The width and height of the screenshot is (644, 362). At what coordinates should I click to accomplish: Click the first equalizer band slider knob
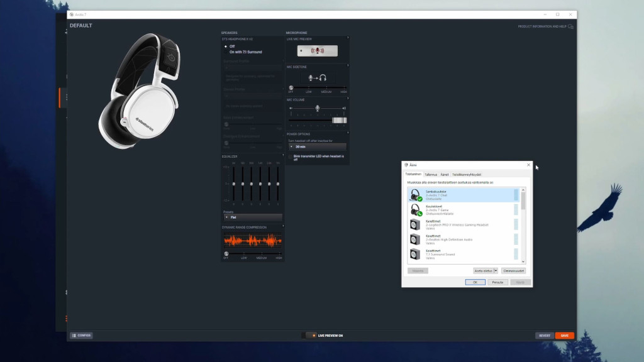click(234, 184)
